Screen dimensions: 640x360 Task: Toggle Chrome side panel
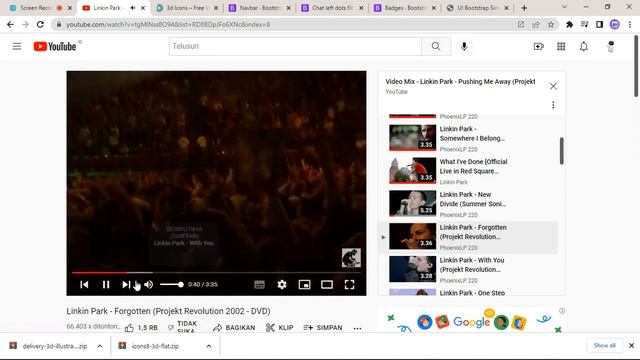coord(599,24)
